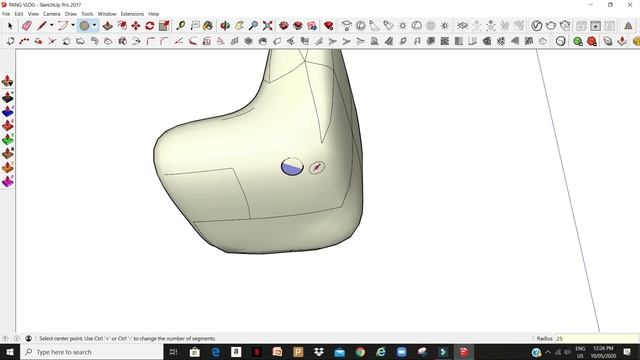Click the V-Ray render teapot icon
This screenshot has height=360, width=640.
click(551, 26)
